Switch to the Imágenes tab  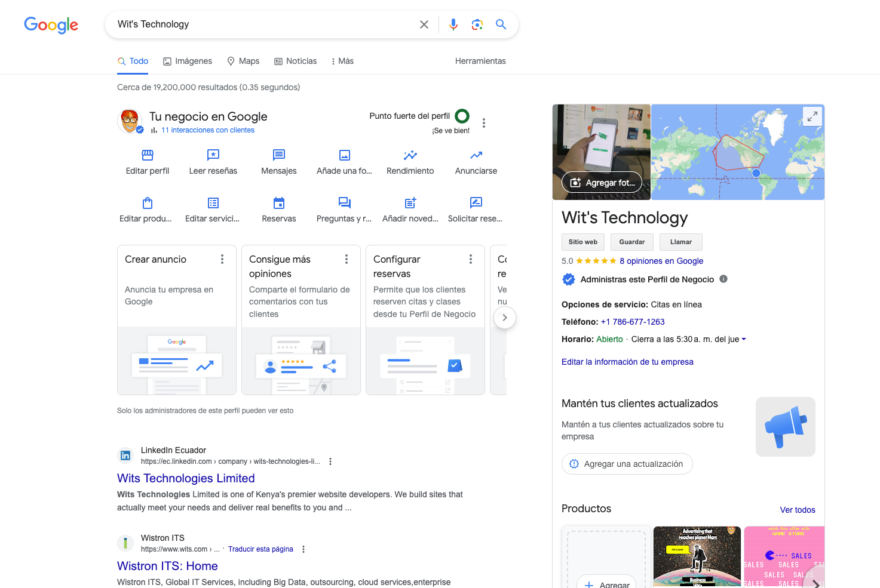coord(187,61)
